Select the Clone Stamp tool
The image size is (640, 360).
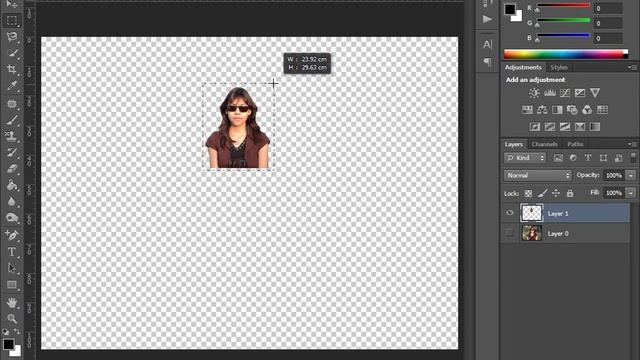pyautogui.click(x=12, y=136)
